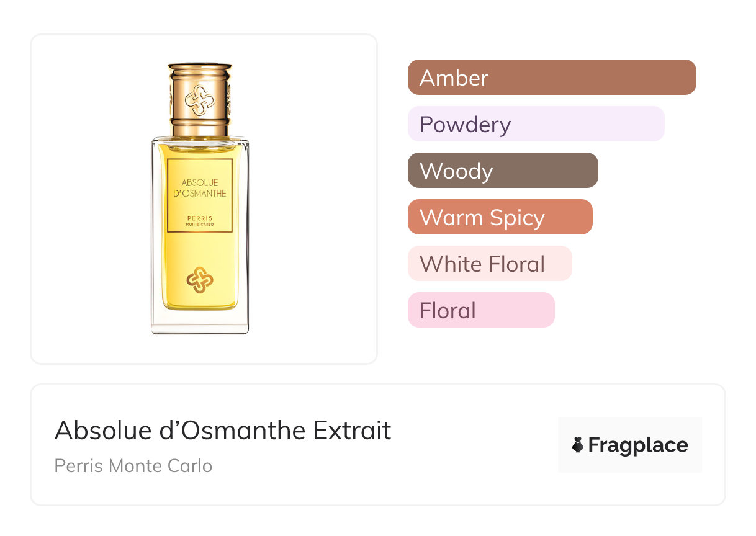
Task: Click the Fragplace perfume bottle icon
Action: pyautogui.click(x=578, y=445)
